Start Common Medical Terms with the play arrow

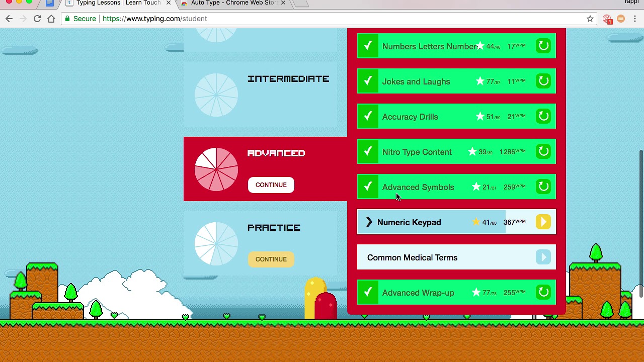(543, 257)
